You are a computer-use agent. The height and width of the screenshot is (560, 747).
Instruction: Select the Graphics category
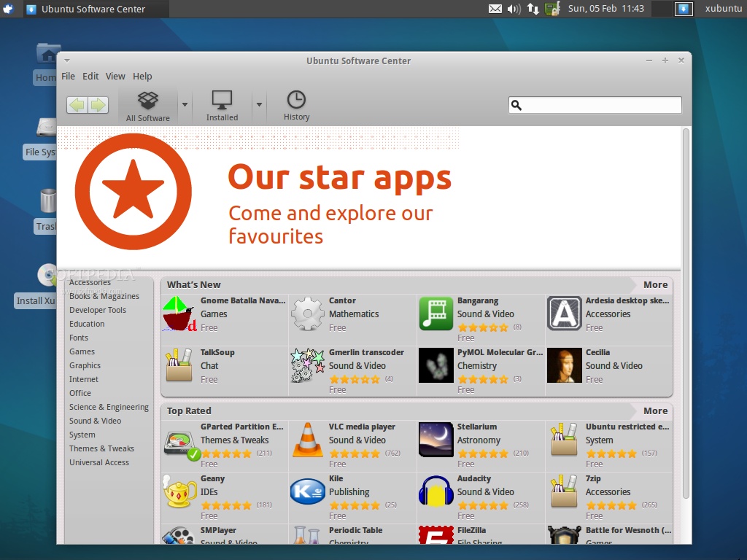pyautogui.click(x=85, y=365)
